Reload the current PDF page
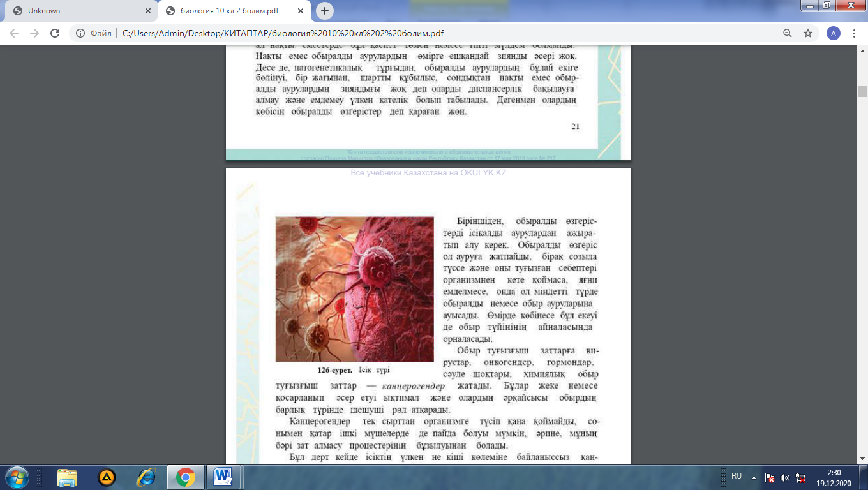Screen dimensions: 868x490 click(x=55, y=33)
